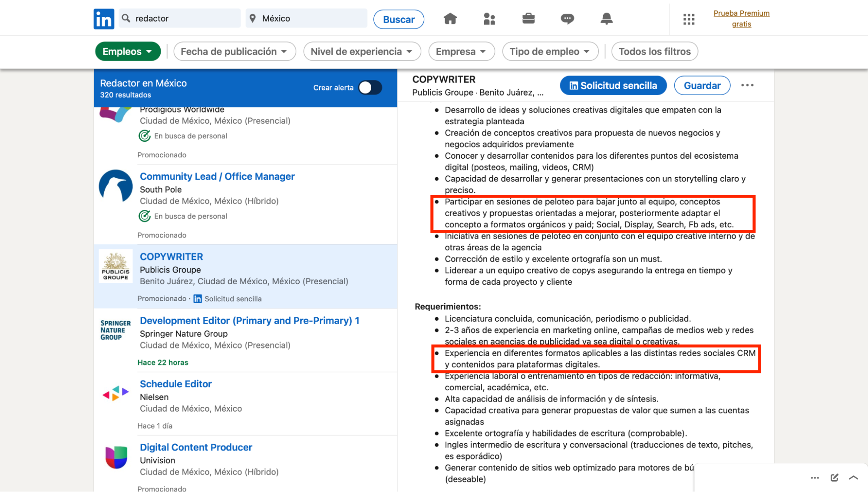Click the Requerimientos heading in job description
Screen dimensions: 868x492
point(448,307)
